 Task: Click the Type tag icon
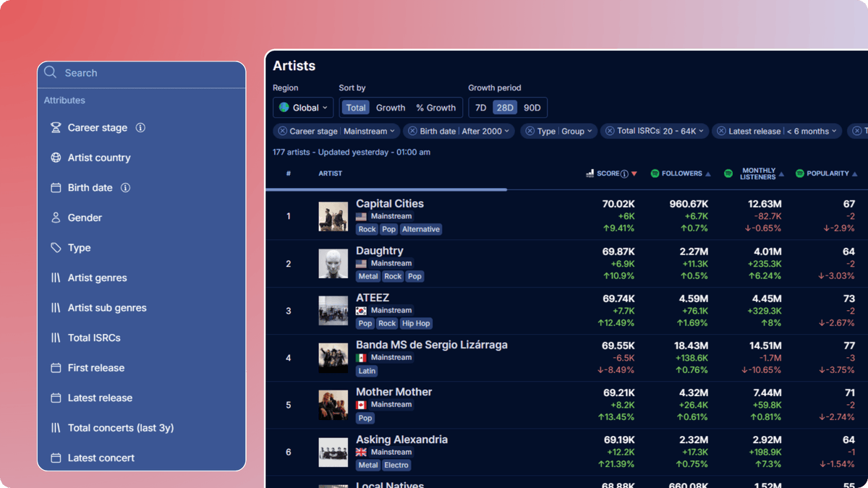[x=56, y=248]
